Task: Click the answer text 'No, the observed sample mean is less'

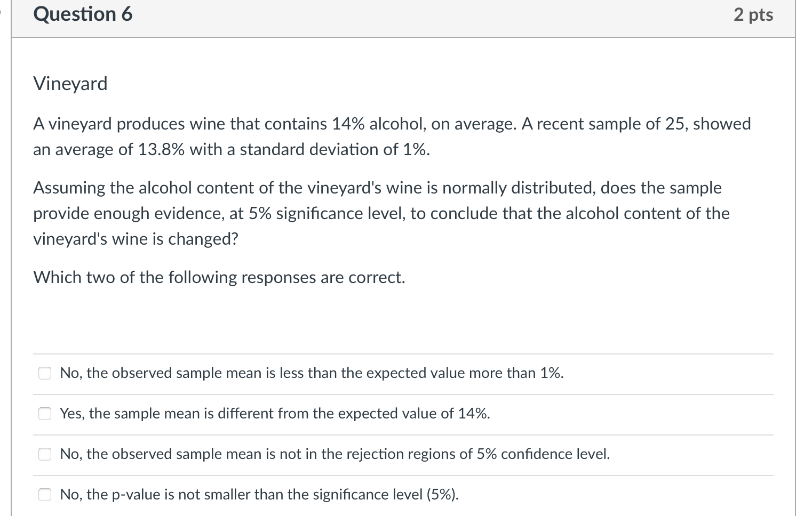Action: [x=312, y=373]
